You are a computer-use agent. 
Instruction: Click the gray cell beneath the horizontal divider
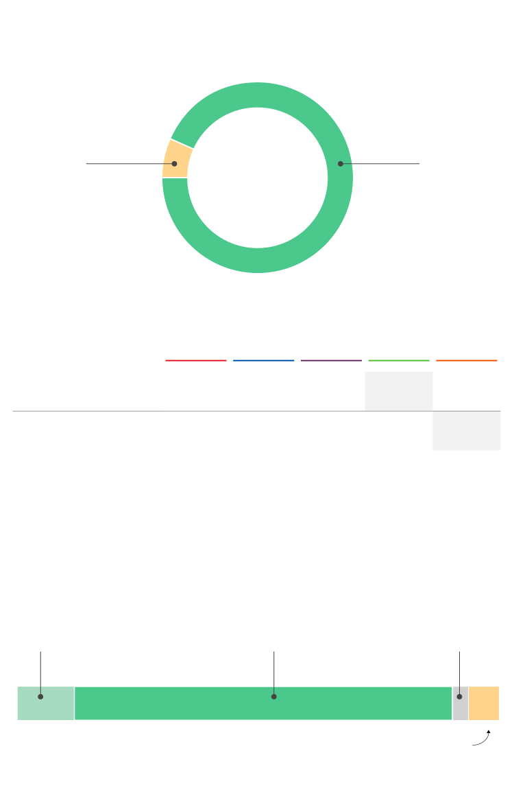467,431
